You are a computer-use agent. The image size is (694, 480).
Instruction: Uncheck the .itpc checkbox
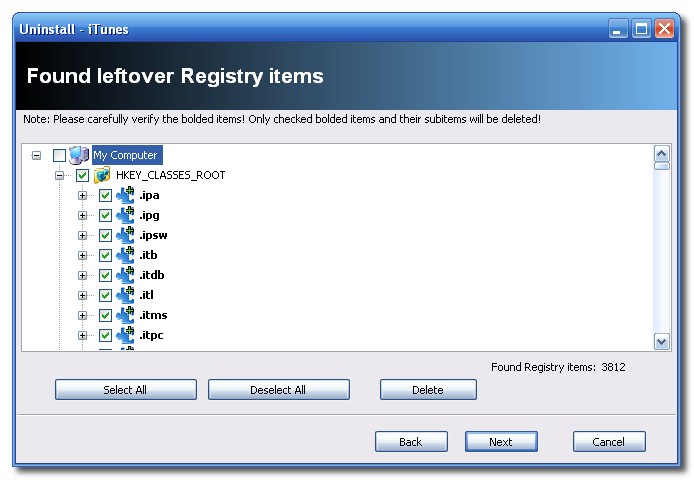pos(105,335)
